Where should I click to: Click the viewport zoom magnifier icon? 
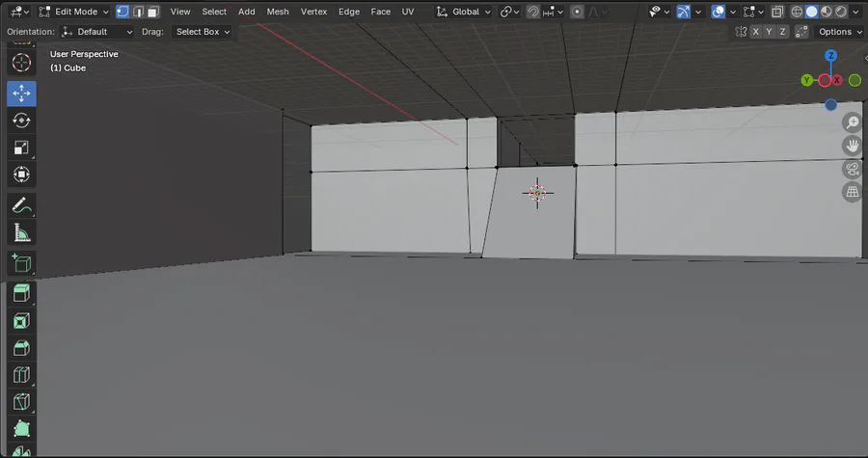click(853, 122)
